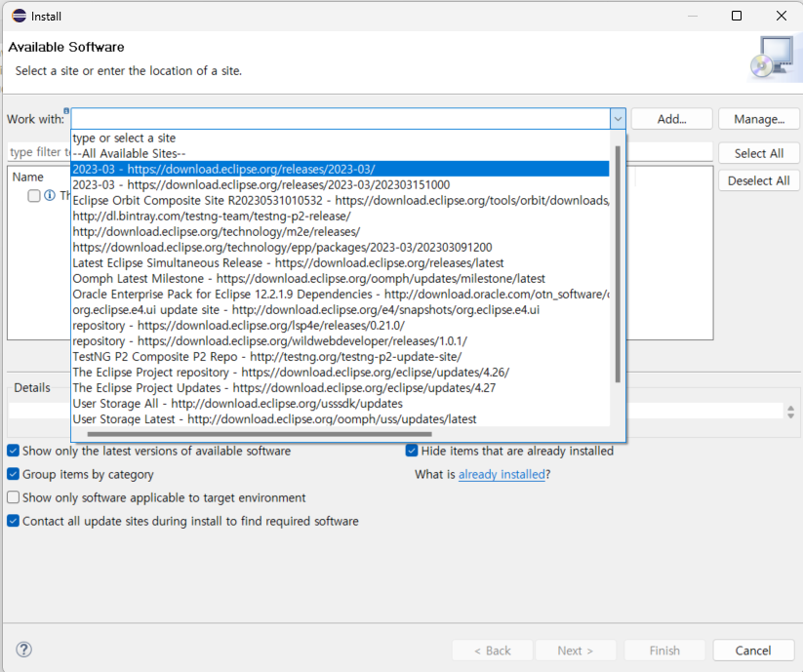Toggle Group items by category checkbox
The height and width of the screenshot is (672, 803).
[x=14, y=474]
